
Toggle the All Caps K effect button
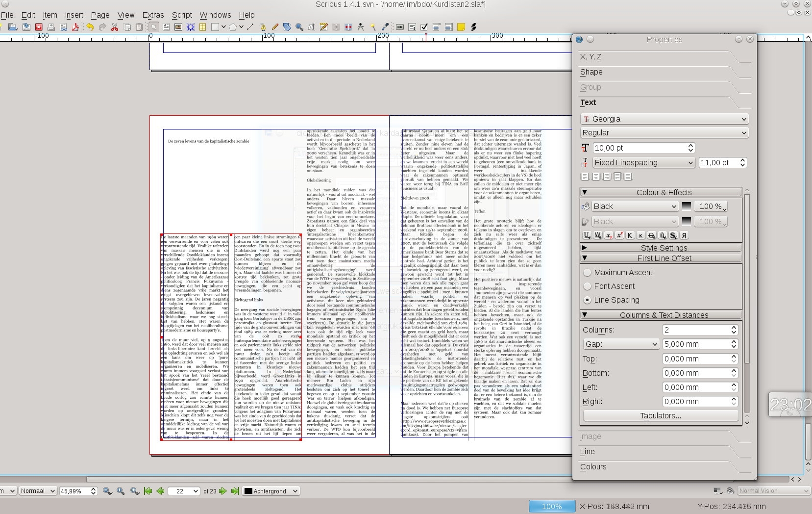630,235
